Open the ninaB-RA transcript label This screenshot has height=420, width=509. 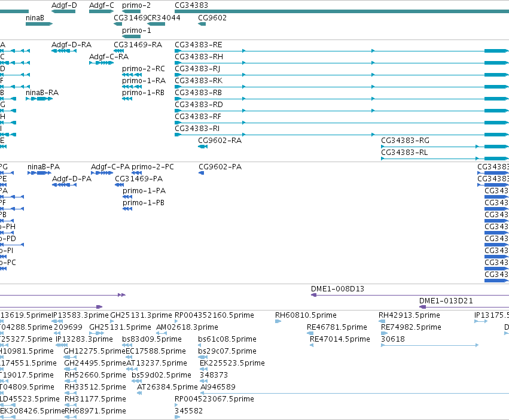point(42,93)
